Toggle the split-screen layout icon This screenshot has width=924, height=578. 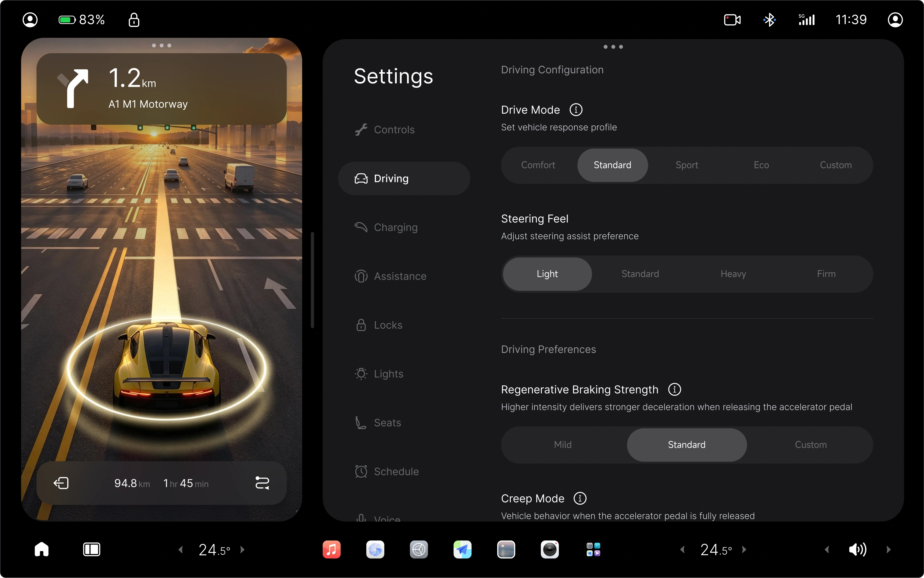(92, 550)
